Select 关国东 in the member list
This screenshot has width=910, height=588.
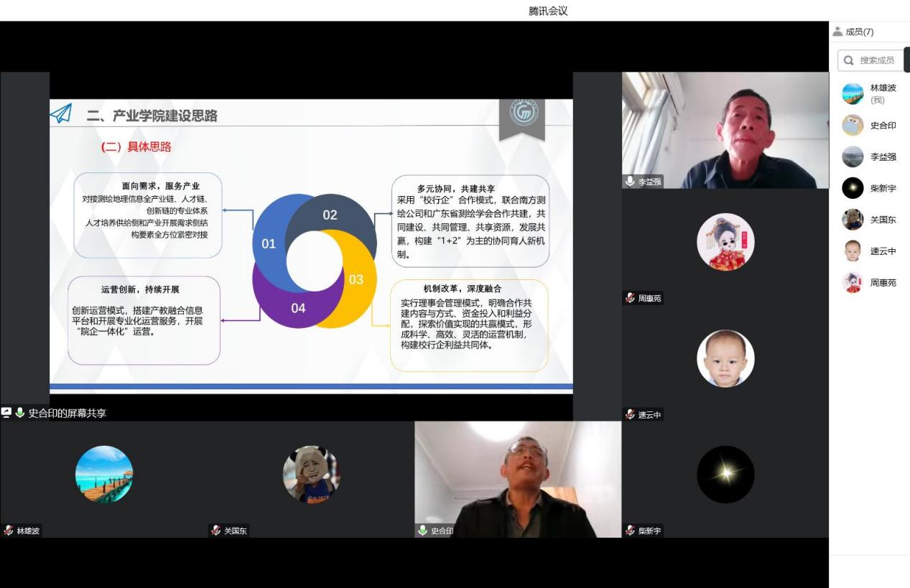[883, 220]
